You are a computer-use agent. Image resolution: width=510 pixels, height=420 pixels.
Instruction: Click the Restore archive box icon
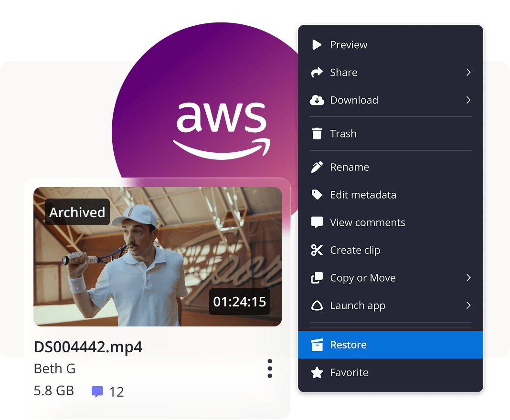click(x=317, y=345)
